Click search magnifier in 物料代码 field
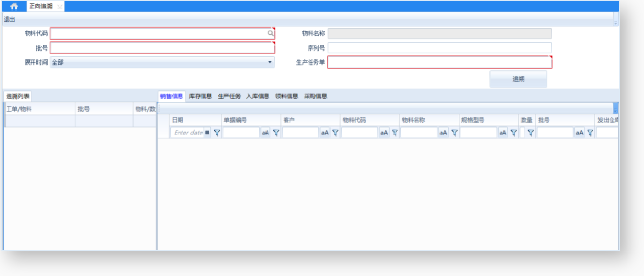This screenshot has height=276, width=644. click(270, 33)
